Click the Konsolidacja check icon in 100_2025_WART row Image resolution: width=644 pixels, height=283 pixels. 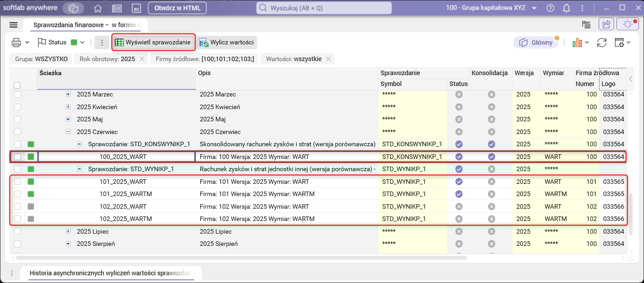coord(492,157)
